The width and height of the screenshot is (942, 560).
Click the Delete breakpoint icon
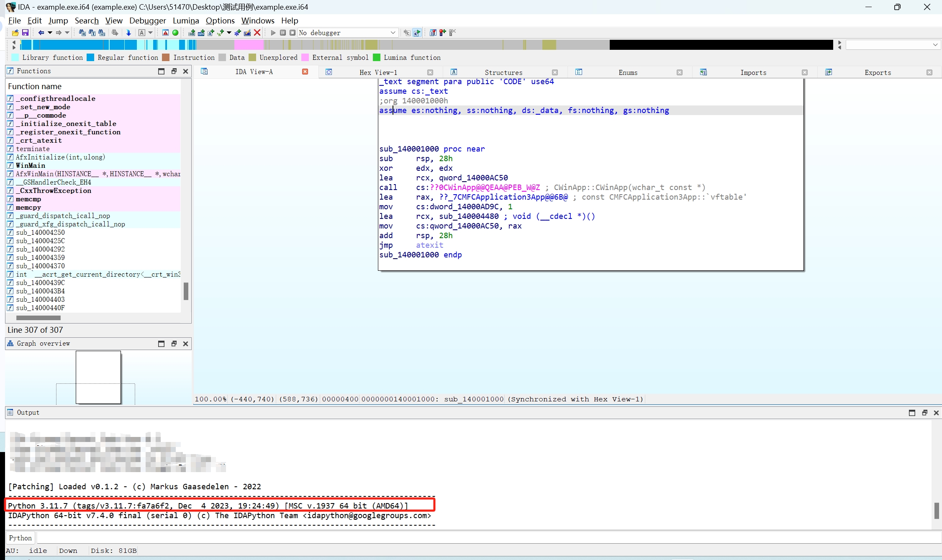(x=452, y=33)
